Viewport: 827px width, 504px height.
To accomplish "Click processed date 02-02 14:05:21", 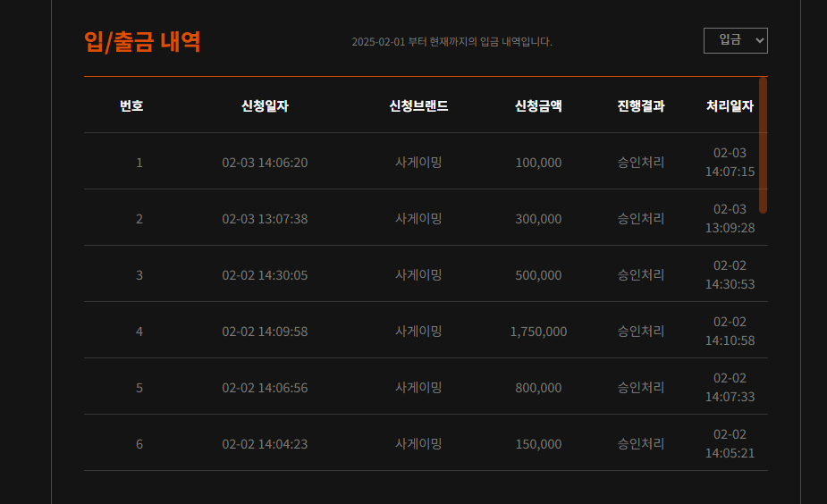I will 730,444.
